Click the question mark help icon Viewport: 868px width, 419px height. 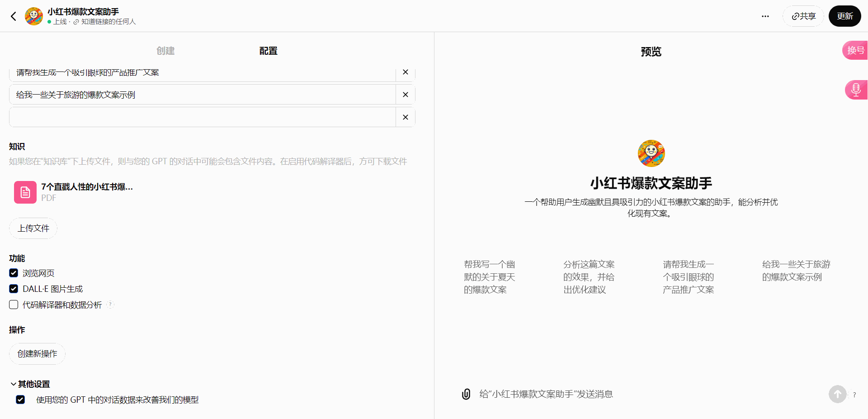tap(854, 395)
